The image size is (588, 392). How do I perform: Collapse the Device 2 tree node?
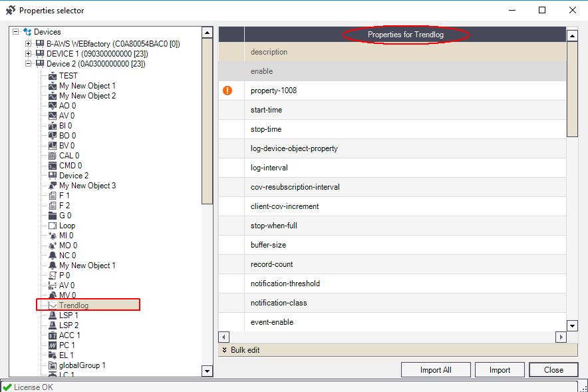coord(29,64)
